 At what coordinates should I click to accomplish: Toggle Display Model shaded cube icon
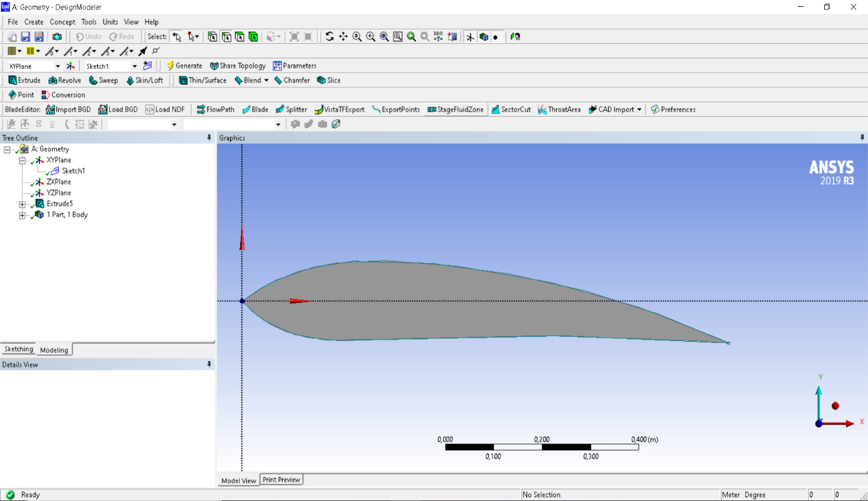point(484,37)
